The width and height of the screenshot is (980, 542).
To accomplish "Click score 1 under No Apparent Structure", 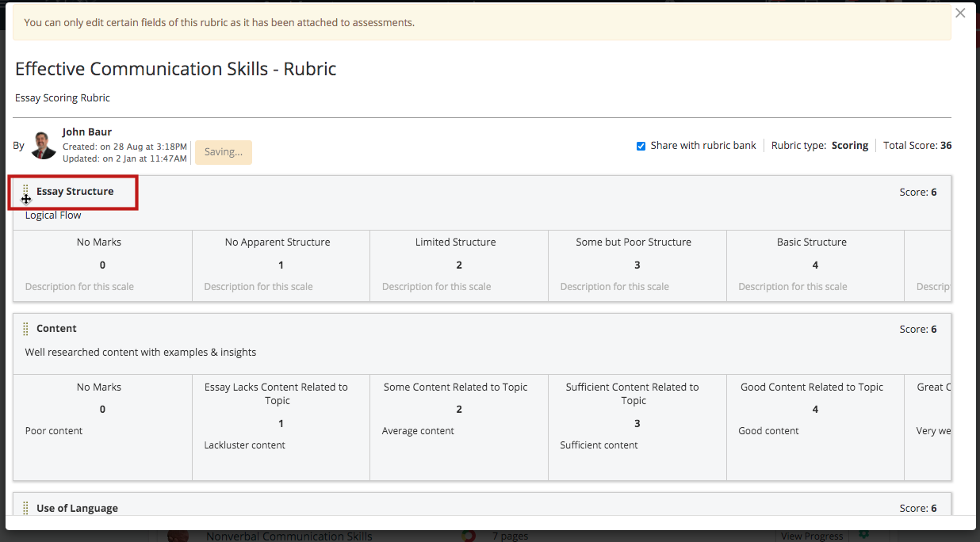I will (x=281, y=265).
